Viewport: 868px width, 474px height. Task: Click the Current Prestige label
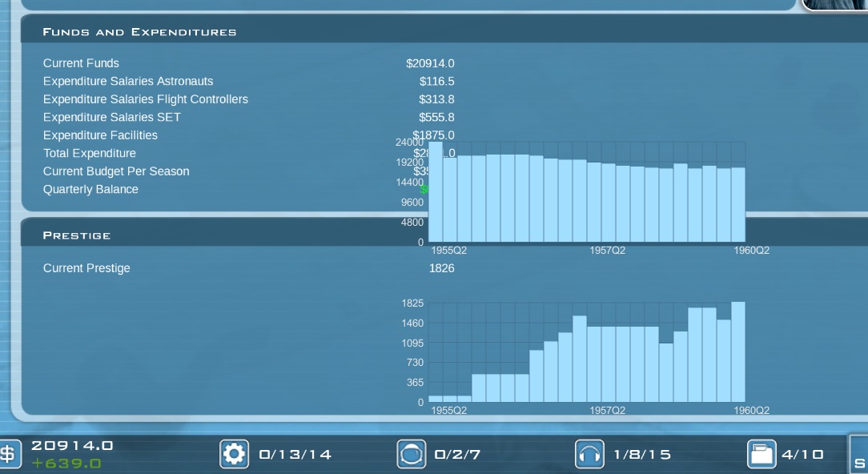[x=86, y=268]
